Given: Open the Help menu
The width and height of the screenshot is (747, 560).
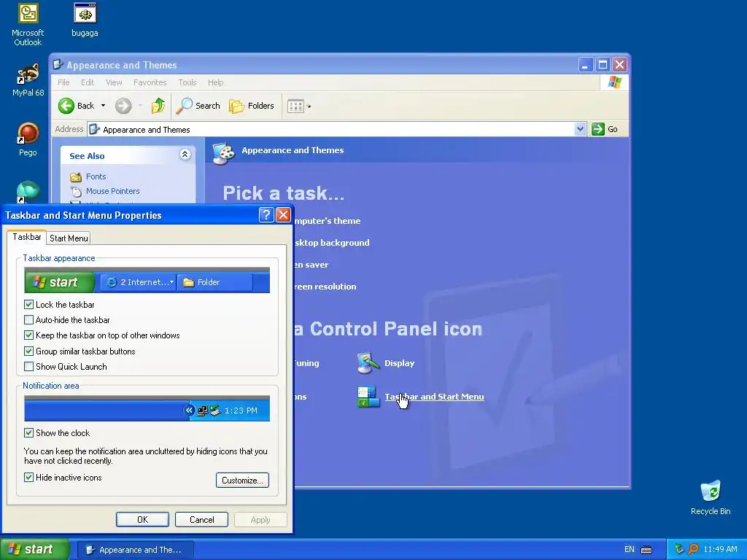Looking at the screenshot, I should pyautogui.click(x=215, y=82).
